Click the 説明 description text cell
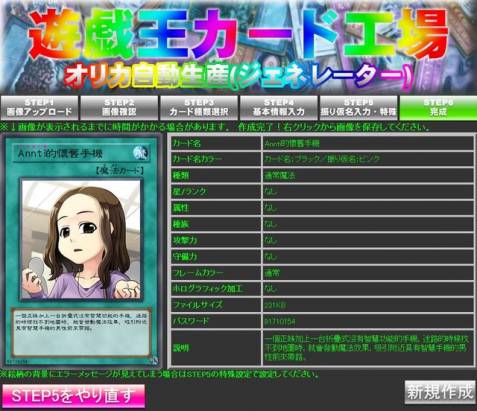The height and width of the screenshot is (411, 477). point(368,348)
